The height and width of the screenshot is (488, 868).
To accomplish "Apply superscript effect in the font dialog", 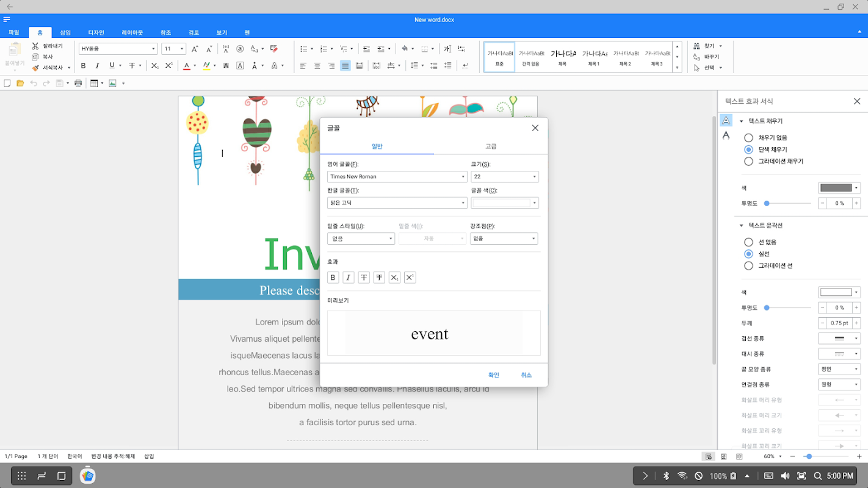I will [x=410, y=278].
